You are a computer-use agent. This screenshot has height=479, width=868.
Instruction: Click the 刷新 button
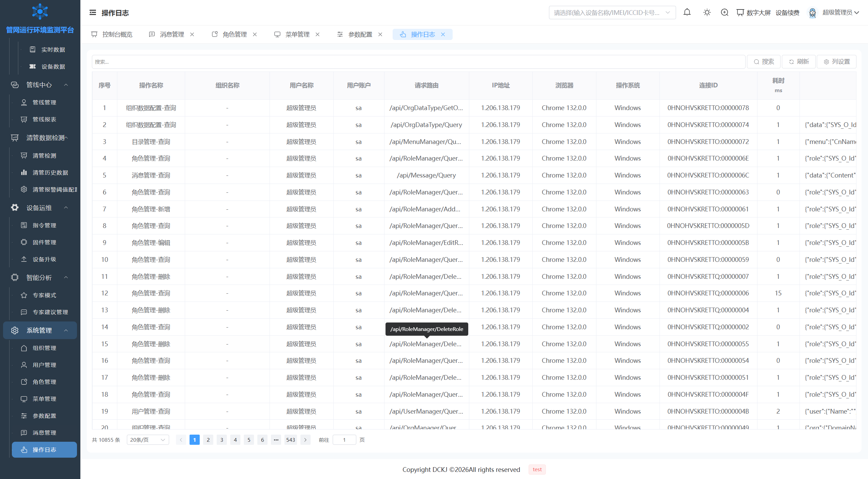[x=798, y=62]
